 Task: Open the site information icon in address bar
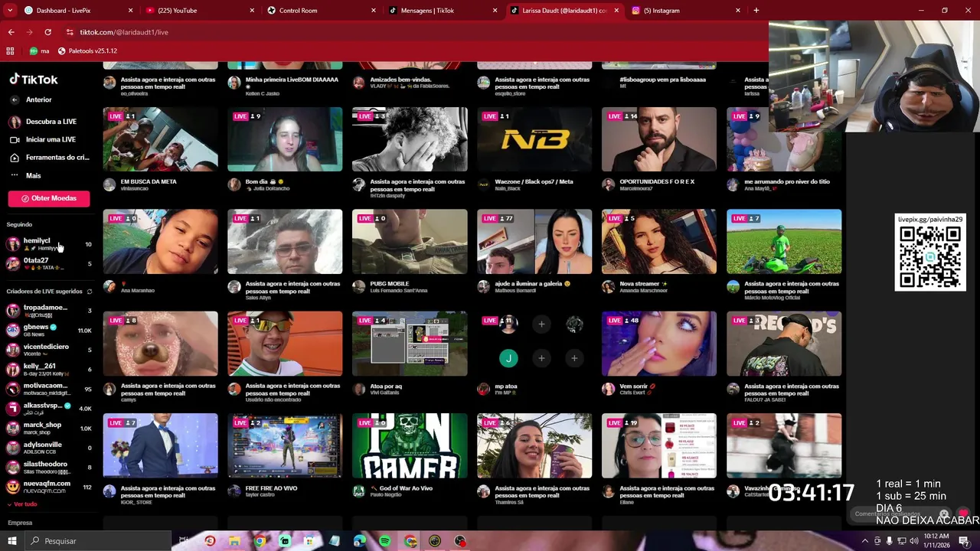70,32
